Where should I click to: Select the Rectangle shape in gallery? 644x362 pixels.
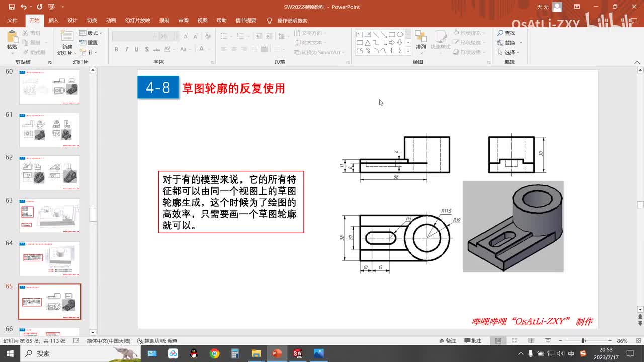coord(392,35)
